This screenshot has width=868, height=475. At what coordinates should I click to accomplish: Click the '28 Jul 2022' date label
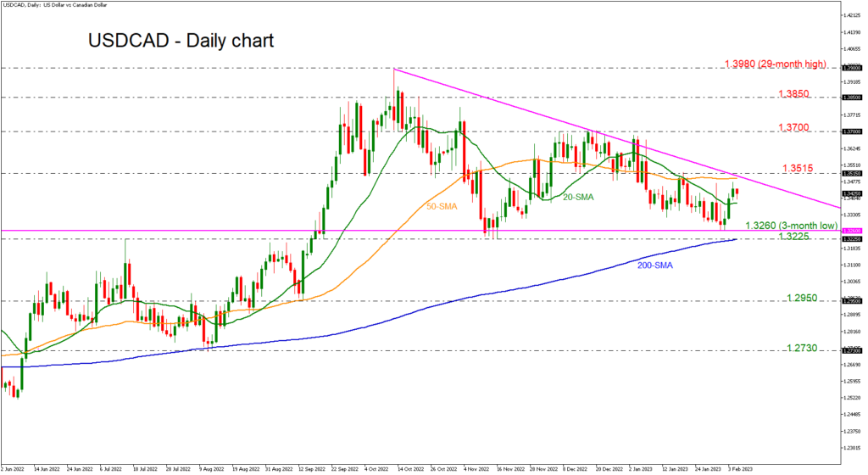[178, 469]
